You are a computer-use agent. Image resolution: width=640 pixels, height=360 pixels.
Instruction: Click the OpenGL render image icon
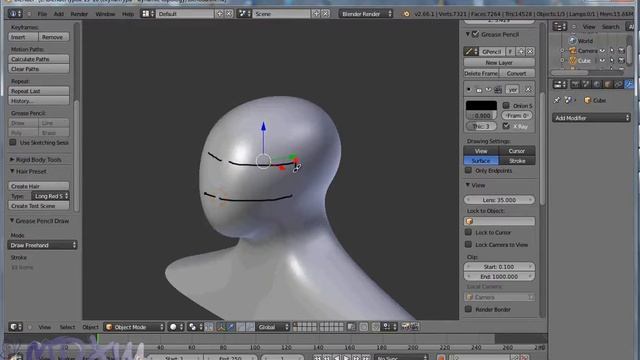point(406,327)
